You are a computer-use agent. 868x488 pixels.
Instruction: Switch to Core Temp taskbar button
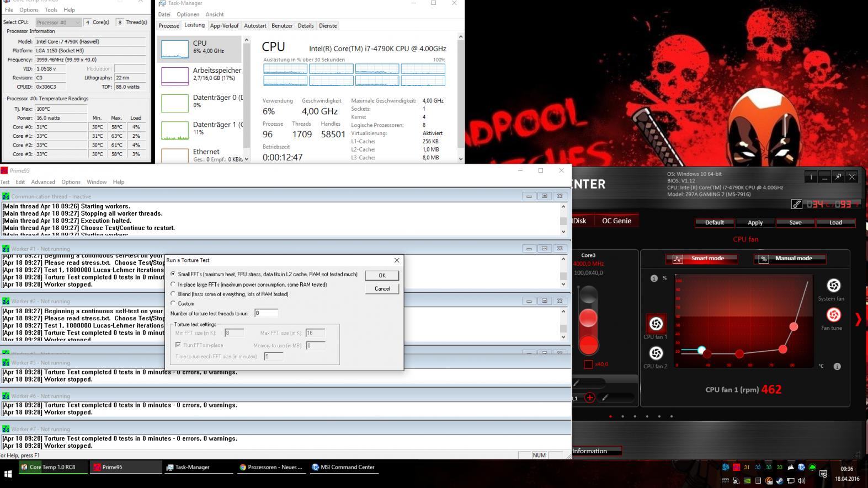52,467
